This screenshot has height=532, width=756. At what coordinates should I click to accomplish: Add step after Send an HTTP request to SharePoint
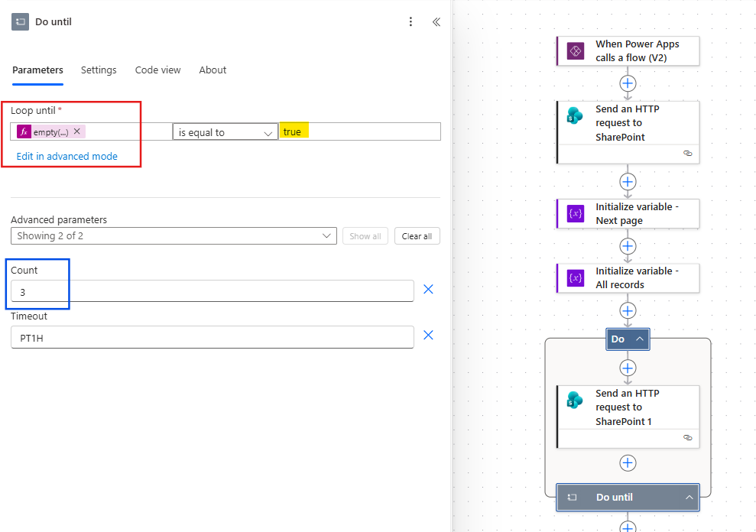pos(628,182)
